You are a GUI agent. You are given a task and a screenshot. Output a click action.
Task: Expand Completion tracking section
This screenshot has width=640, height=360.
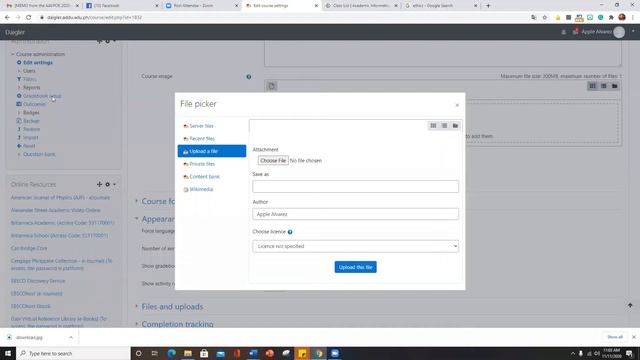pyautogui.click(x=177, y=324)
